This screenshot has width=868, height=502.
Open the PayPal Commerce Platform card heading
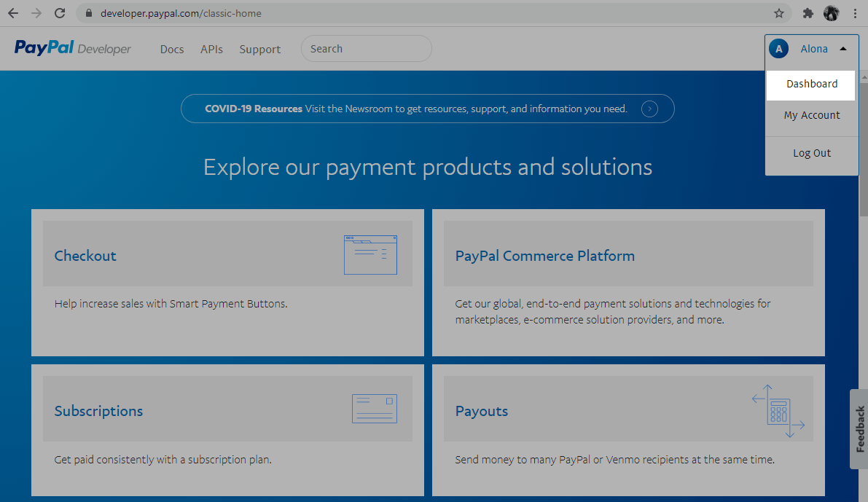point(544,256)
